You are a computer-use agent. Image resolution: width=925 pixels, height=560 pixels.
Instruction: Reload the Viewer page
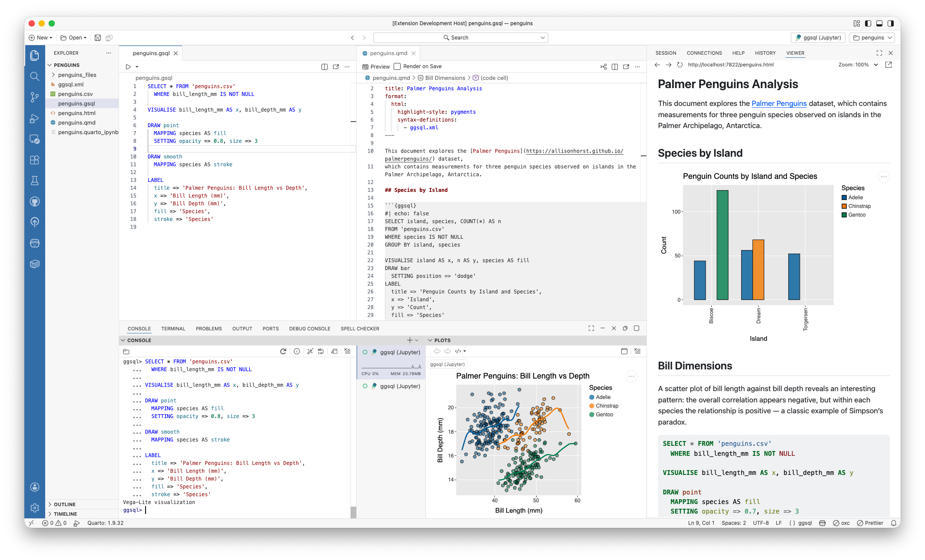(x=680, y=65)
